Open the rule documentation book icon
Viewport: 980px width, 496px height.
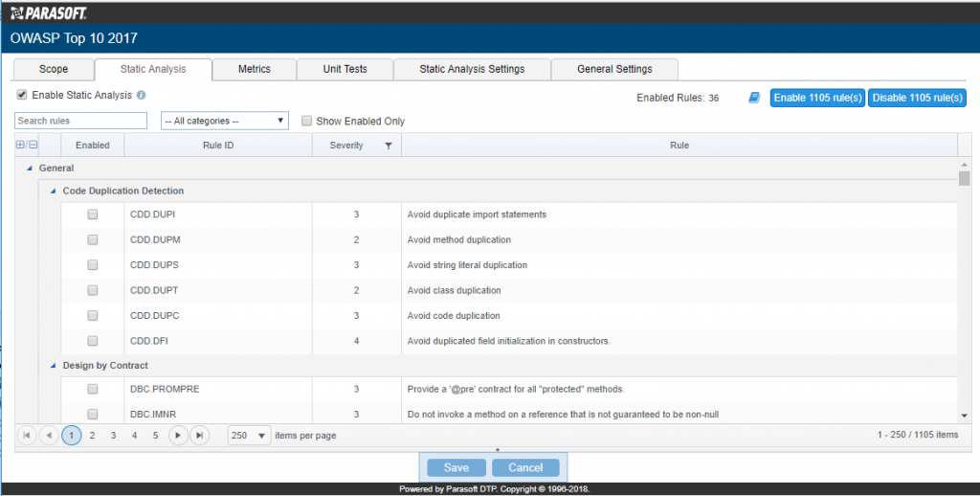click(x=754, y=98)
